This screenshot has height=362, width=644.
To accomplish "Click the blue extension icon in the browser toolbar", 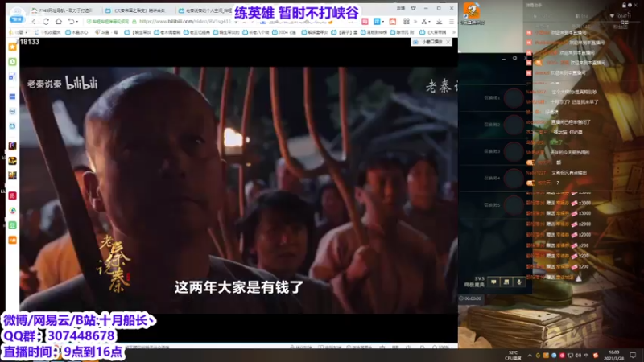I will 377,22.
